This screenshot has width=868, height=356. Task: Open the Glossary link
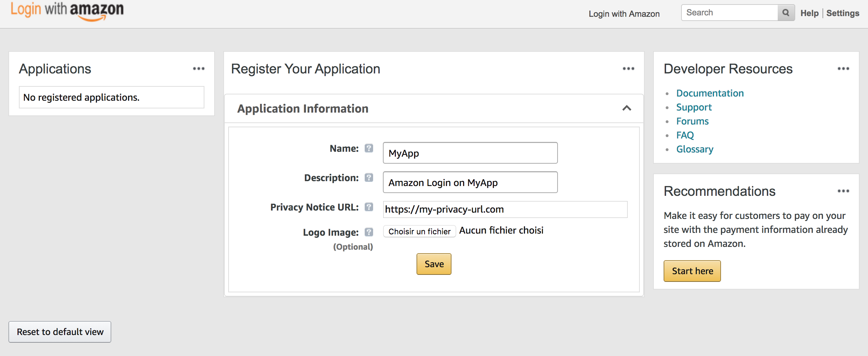(x=695, y=149)
